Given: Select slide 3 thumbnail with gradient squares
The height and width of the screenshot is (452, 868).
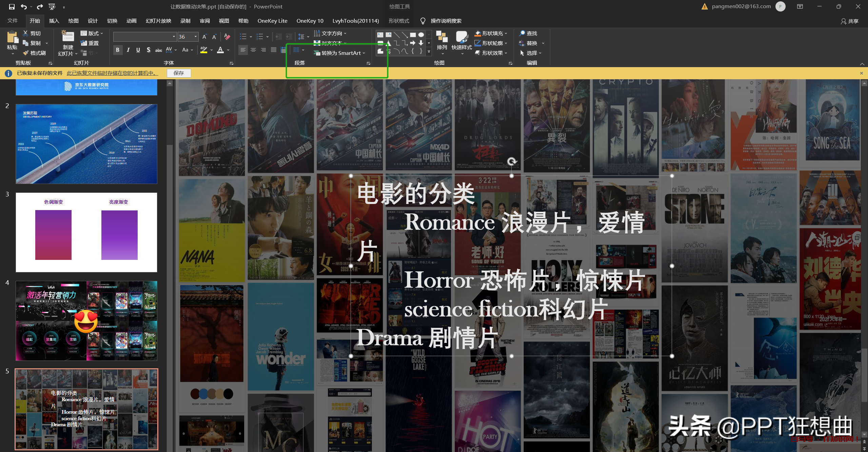Looking at the screenshot, I should point(86,232).
